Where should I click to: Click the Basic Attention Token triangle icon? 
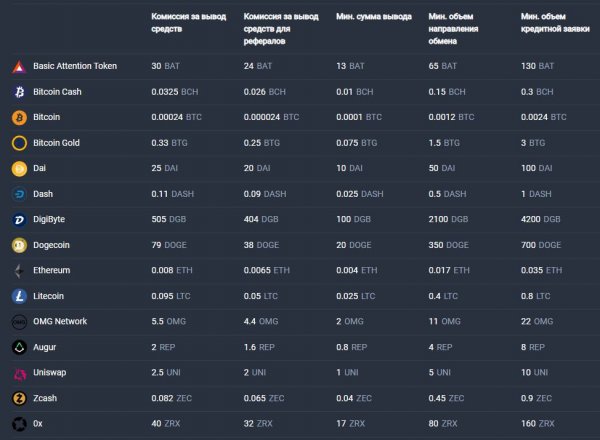point(18,66)
